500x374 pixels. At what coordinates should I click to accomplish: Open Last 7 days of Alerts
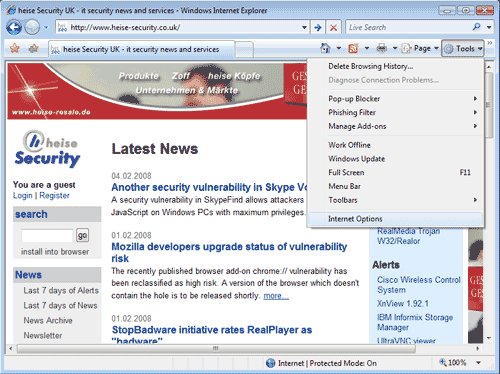pos(61,290)
